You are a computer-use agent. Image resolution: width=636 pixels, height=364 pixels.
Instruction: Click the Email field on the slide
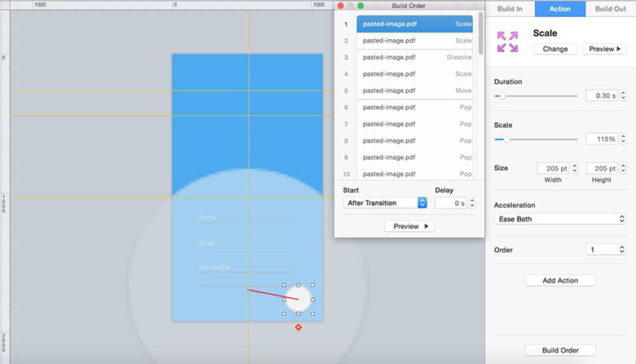point(245,243)
